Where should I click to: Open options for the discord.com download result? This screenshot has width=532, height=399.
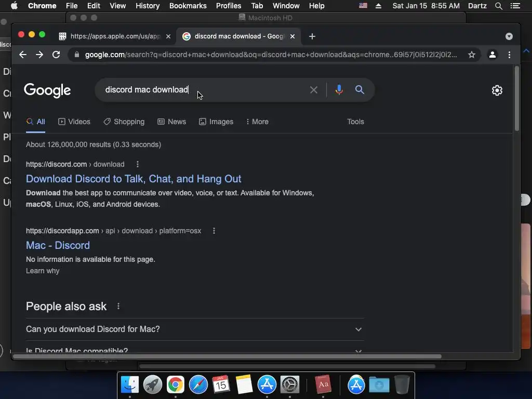[x=137, y=164]
